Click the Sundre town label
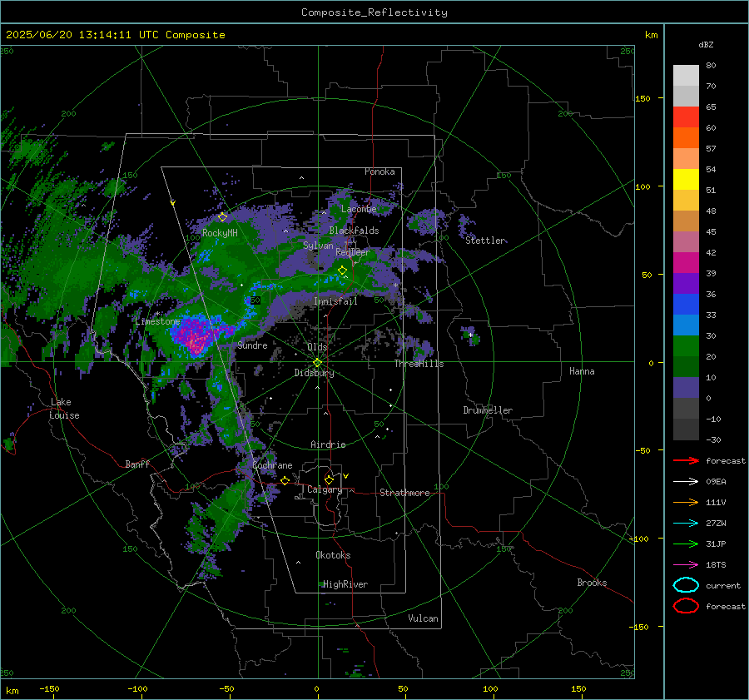Image resolution: width=749 pixels, height=700 pixels. click(252, 345)
